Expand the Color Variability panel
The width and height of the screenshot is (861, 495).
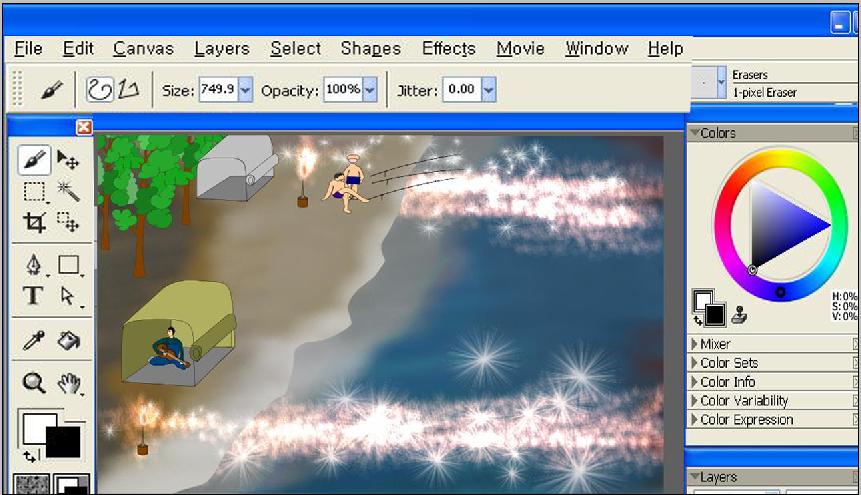(746, 401)
